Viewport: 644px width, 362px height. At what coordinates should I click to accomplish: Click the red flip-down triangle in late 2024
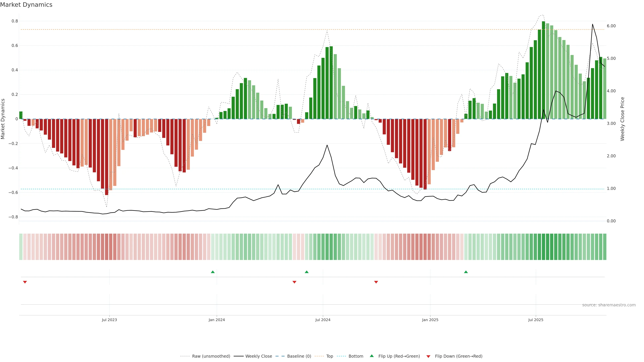376,282
